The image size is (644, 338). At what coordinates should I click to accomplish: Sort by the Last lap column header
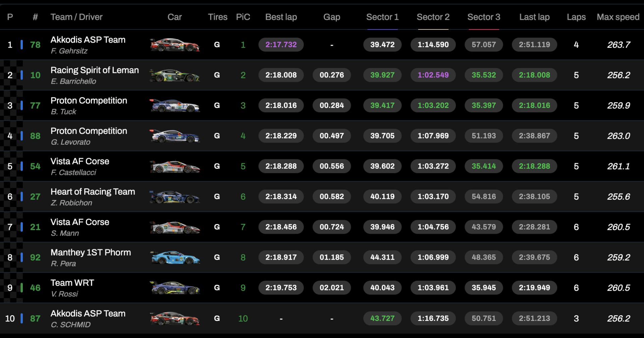534,17
